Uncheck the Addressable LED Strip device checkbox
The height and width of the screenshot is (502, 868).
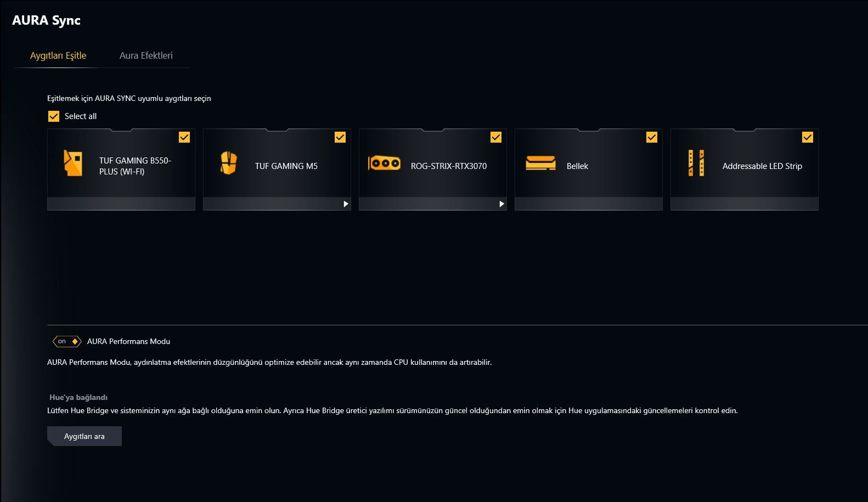coord(808,137)
